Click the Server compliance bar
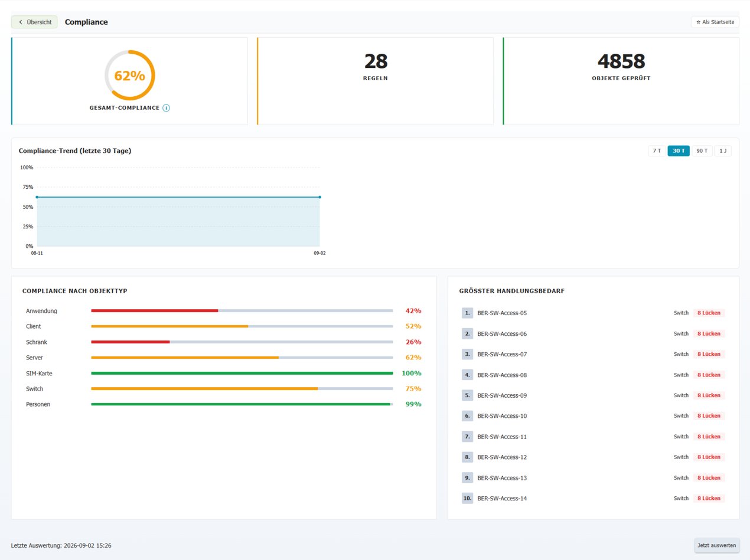 coord(242,358)
